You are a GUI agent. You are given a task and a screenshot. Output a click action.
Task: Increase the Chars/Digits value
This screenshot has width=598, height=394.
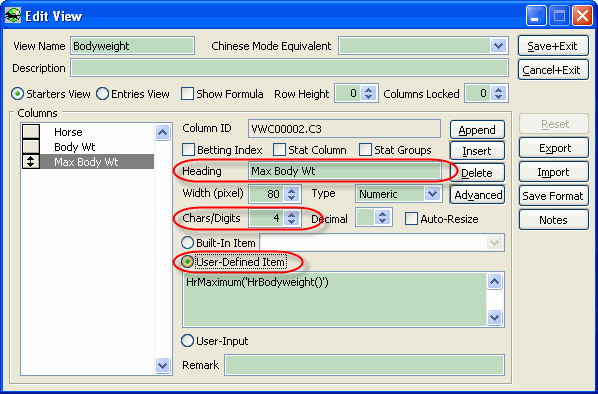point(291,215)
